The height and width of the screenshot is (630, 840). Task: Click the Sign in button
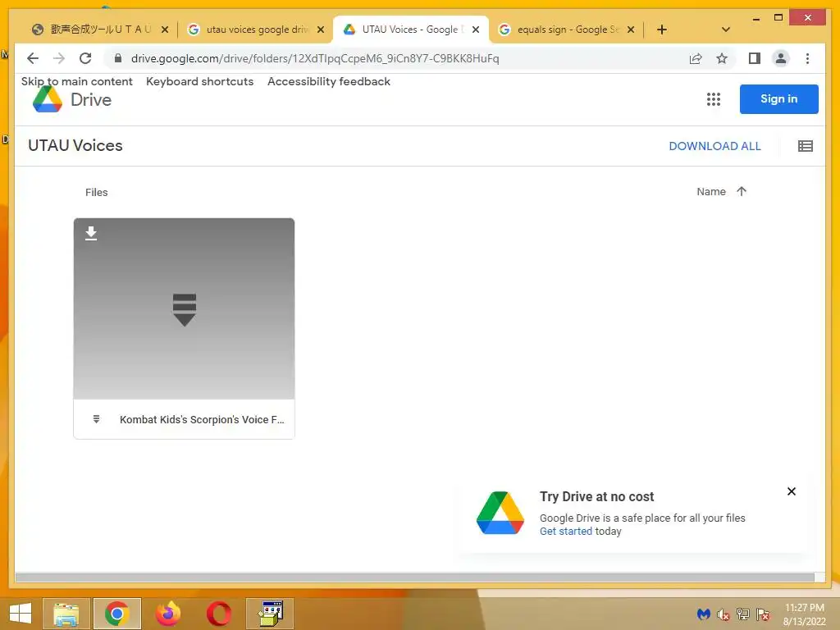[779, 99]
